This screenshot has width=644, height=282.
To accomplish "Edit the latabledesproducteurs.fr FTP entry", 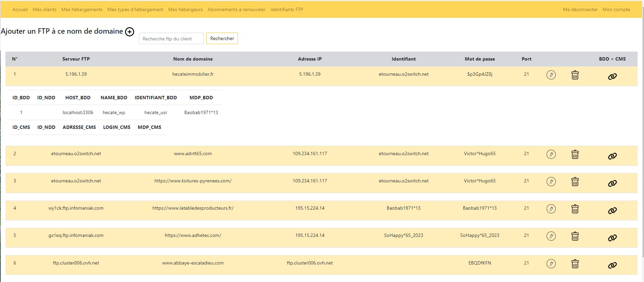I will [551, 209].
